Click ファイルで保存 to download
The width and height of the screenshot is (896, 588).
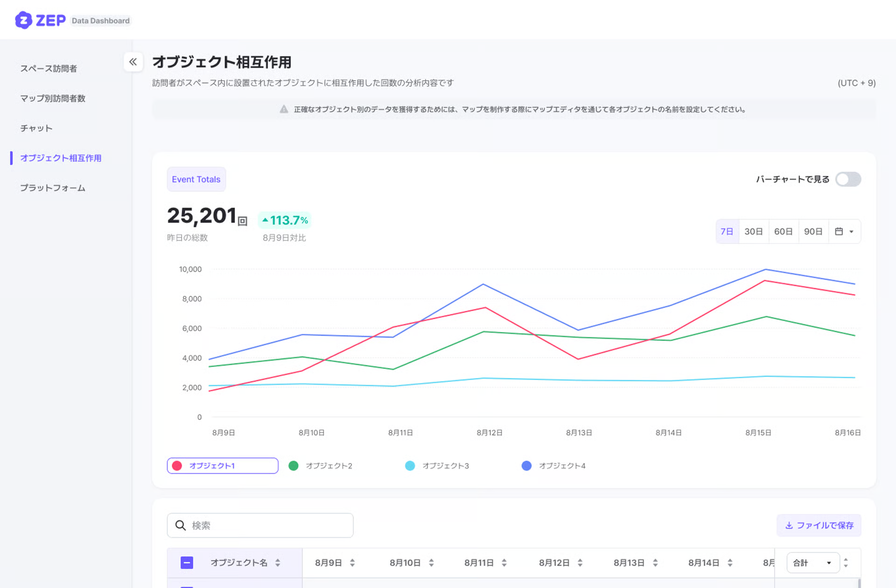(x=819, y=526)
